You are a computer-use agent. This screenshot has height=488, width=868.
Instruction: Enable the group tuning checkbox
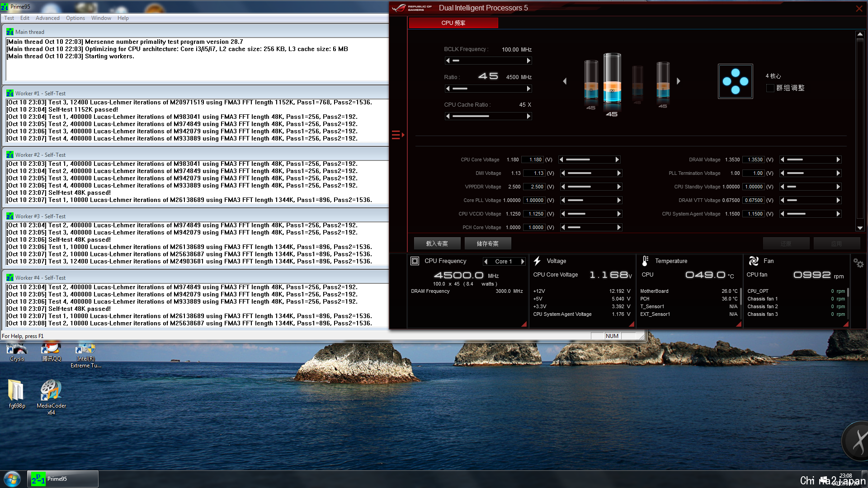(x=770, y=88)
